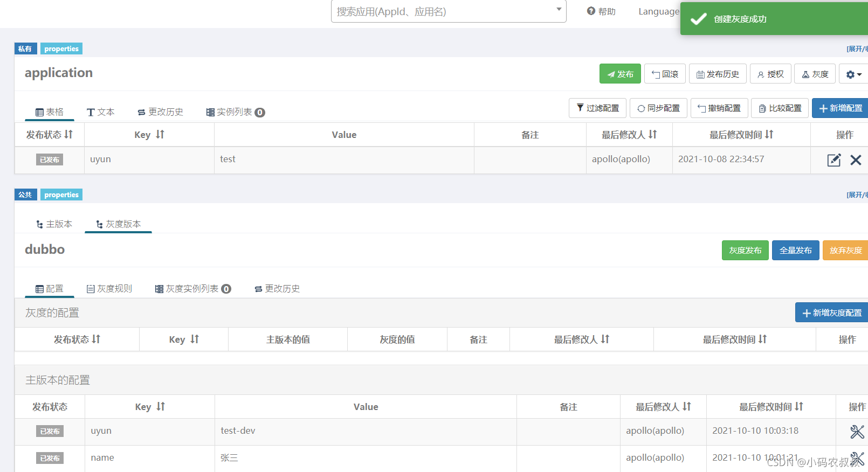Screen dimensions: 868x472
Task: Sort main version table by 最后修改时间 arrows
Action: (799, 406)
